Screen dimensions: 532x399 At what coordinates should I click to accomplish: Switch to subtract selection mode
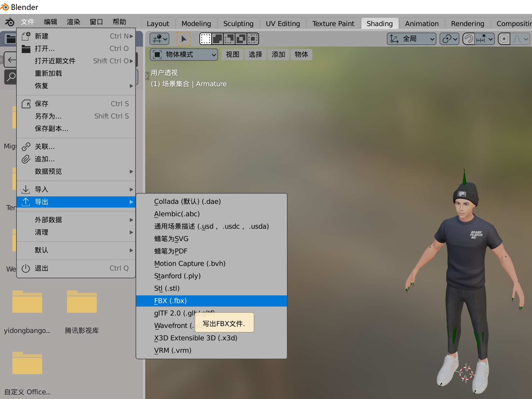pyautogui.click(x=229, y=38)
